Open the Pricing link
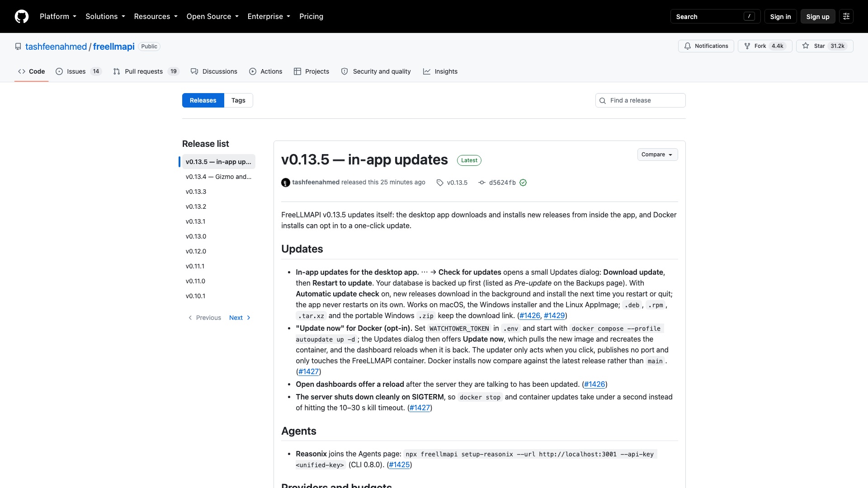 pyautogui.click(x=311, y=17)
